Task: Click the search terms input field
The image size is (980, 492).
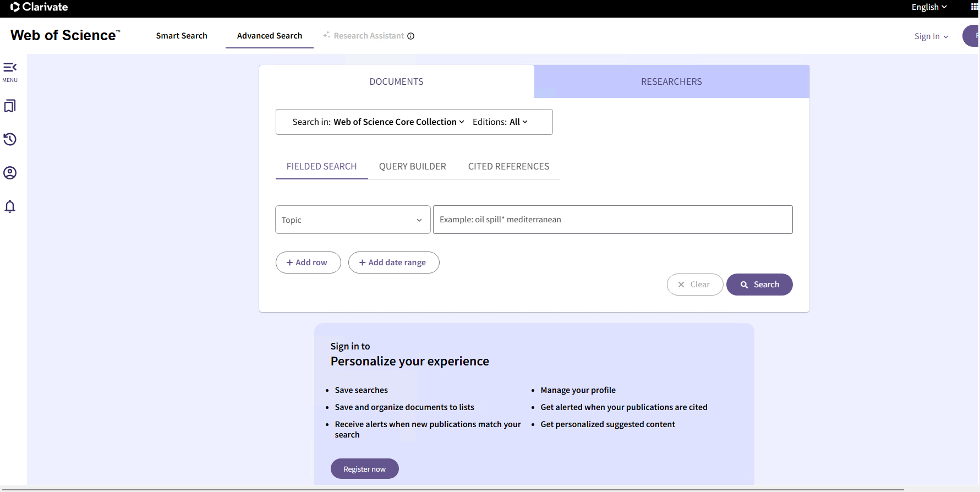Action: pos(613,220)
